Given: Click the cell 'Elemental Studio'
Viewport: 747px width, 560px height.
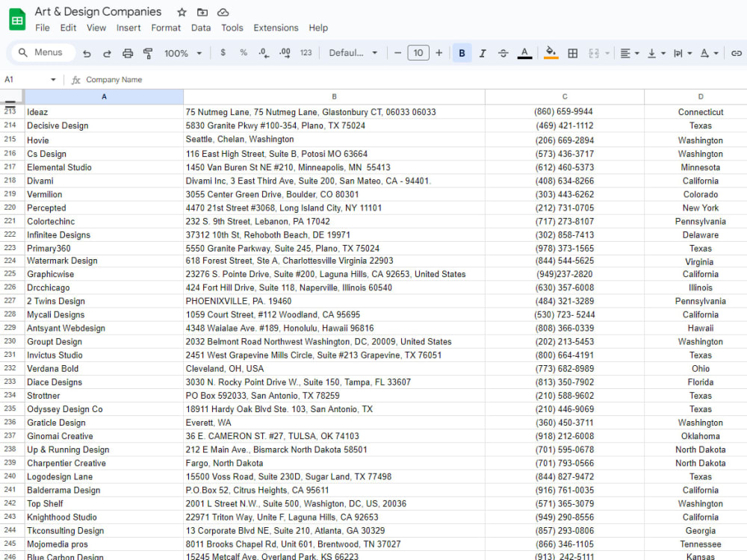Looking at the screenshot, I should click(105, 167).
